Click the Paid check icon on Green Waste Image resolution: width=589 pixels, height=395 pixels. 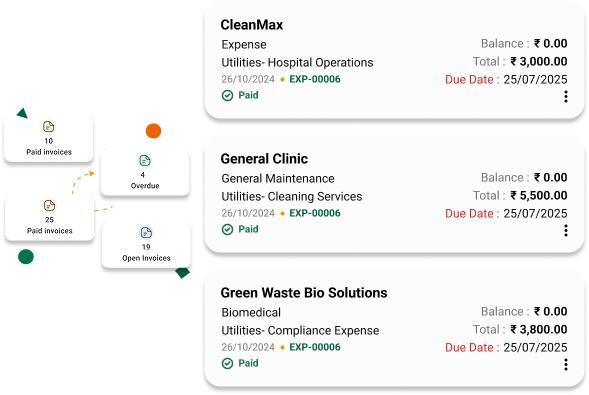pos(227,363)
